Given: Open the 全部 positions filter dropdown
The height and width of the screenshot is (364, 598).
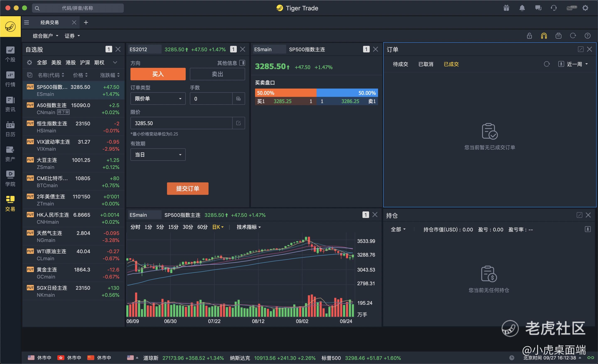Looking at the screenshot, I should pyautogui.click(x=398, y=229).
